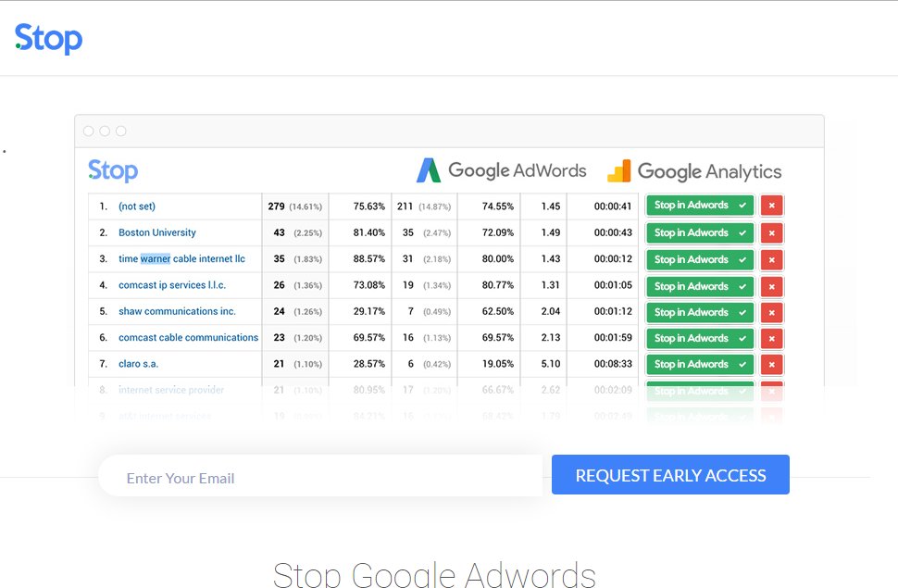The image size is (898, 588).
Task: Stop in Adwords for comcast ip services
Action: pos(700,286)
